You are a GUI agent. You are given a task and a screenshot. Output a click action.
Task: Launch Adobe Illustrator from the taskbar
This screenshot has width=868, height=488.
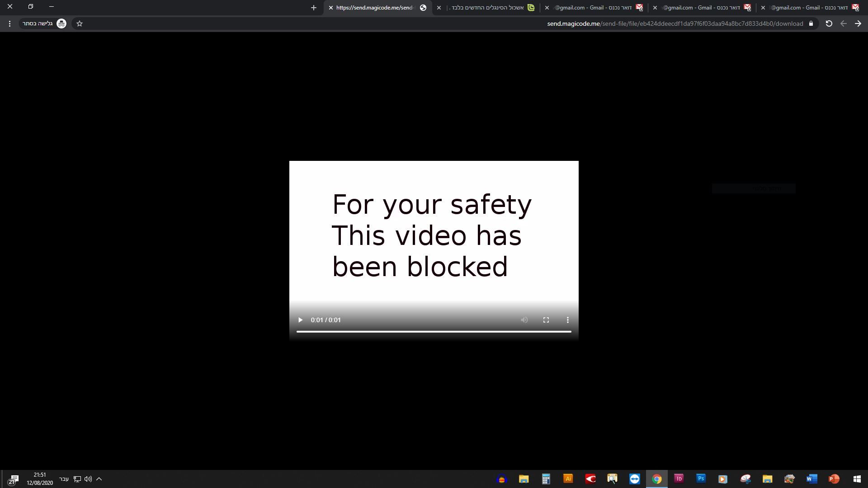click(x=568, y=479)
